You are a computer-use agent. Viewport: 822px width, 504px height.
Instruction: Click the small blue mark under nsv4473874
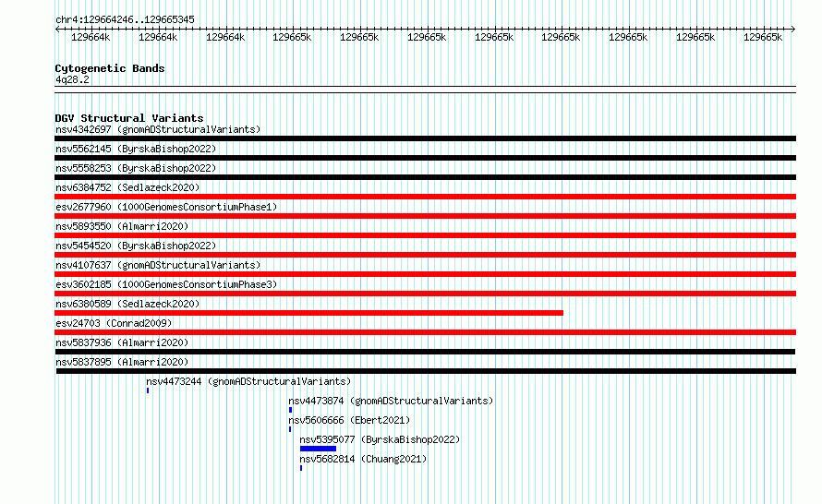290,410
